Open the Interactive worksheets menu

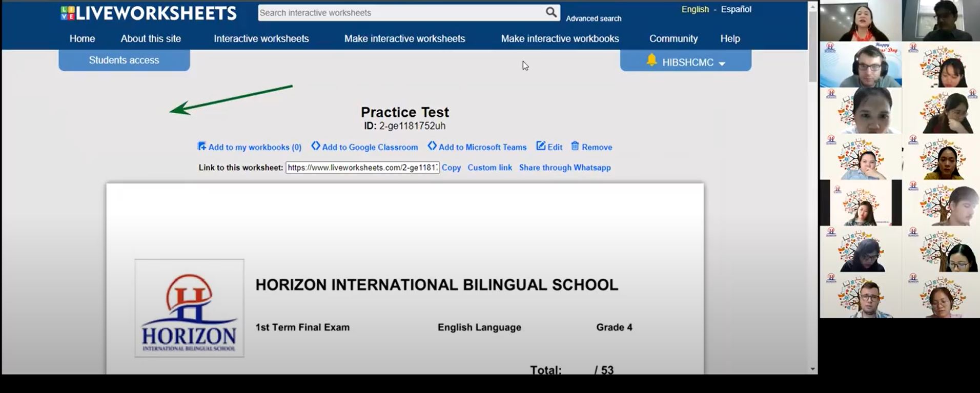tap(261, 38)
